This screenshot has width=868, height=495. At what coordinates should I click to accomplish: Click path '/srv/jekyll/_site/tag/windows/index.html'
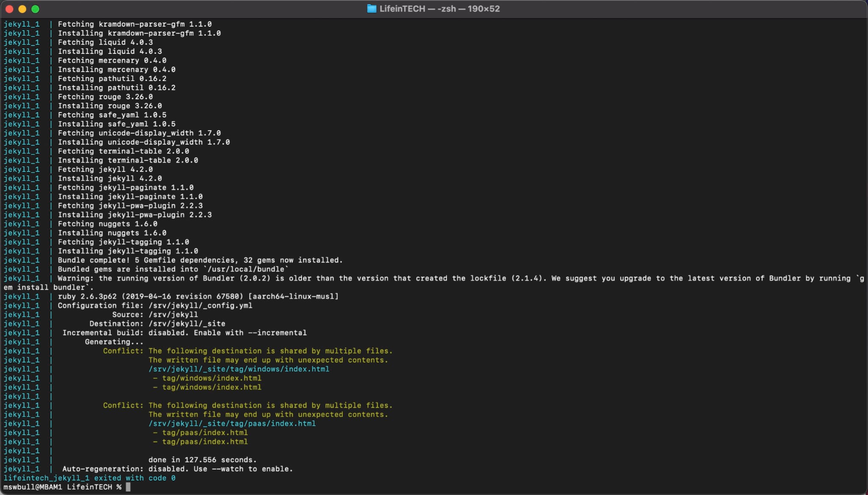[x=239, y=369]
